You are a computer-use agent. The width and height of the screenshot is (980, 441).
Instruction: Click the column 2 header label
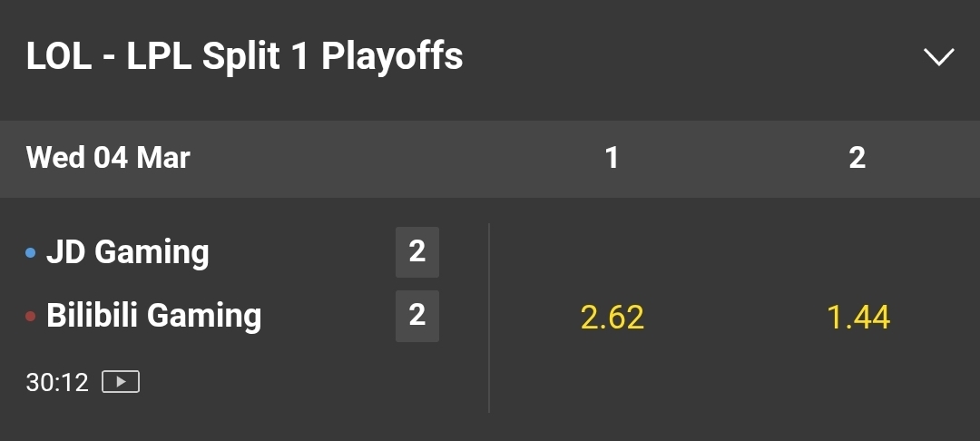(857, 158)
